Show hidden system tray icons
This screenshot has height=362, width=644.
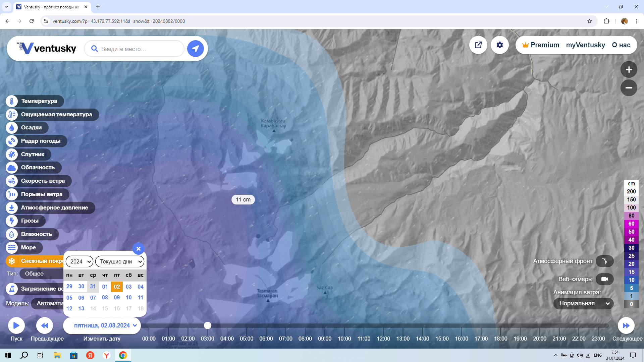click(556, 355)
